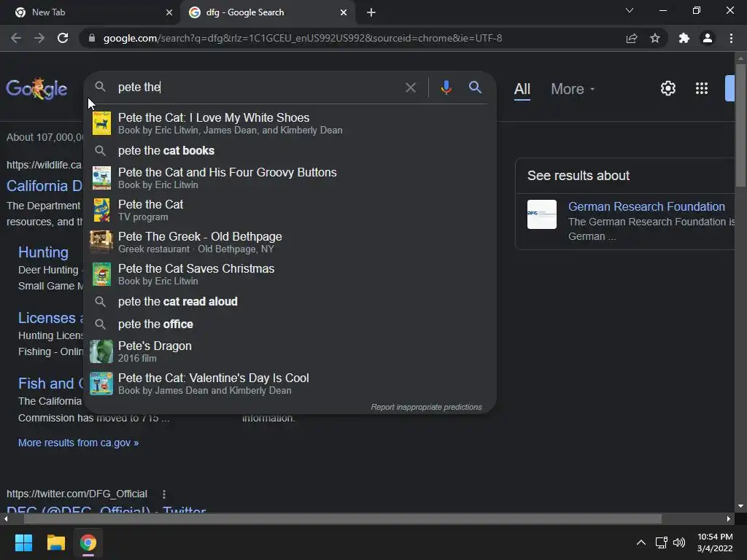The width and height of the screenshot is (747, 560).
Task: Click the horizontal page scrollbar
Action: point(343,518)
